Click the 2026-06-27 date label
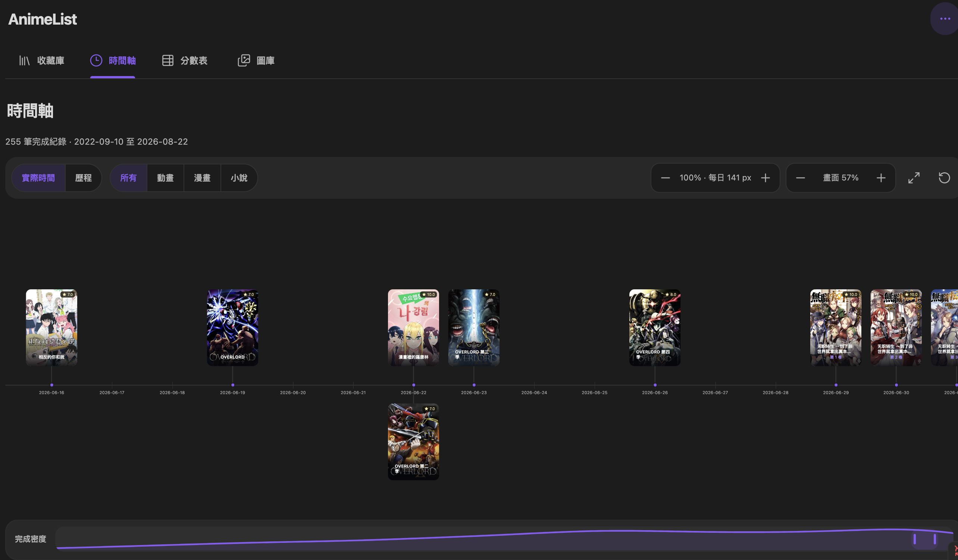This screenshot has height=560, width=958. 715,393
